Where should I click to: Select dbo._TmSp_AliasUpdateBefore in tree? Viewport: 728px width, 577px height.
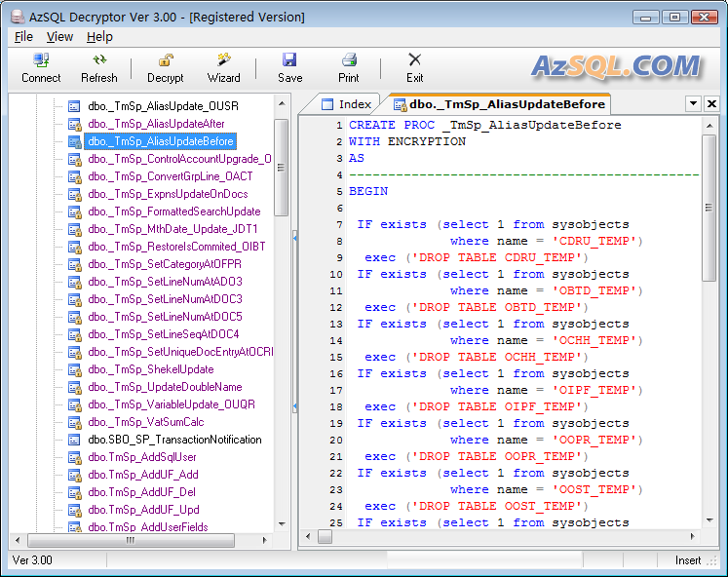click(161, 141)
